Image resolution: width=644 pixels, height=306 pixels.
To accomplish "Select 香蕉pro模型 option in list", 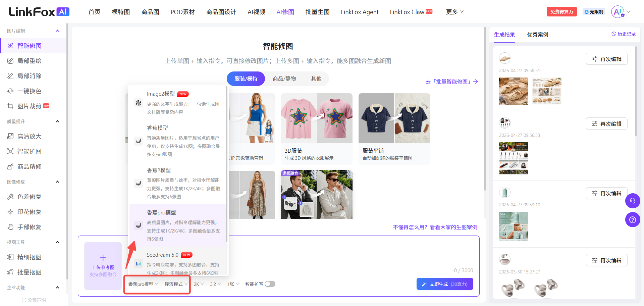I will coord(177,225).
